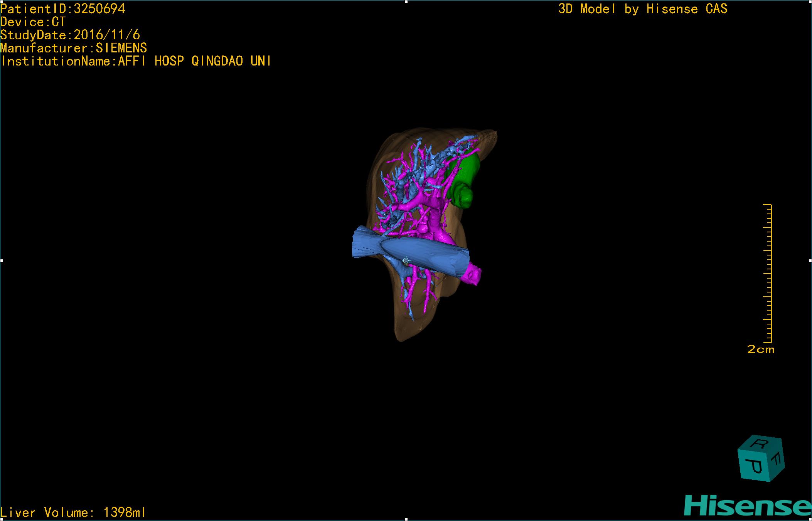Click the PatientID:3250694 text
This screenshot has height=521, width=812.
pyautogui.click(x=63, y=9)
